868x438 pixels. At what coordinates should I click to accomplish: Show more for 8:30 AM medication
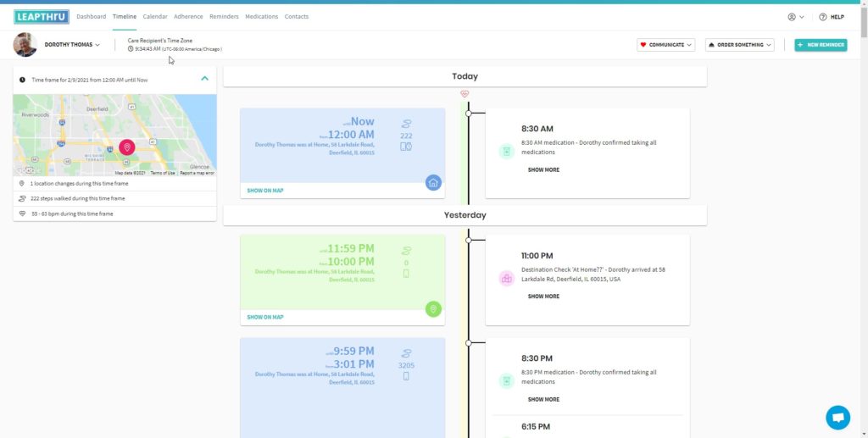543,170
